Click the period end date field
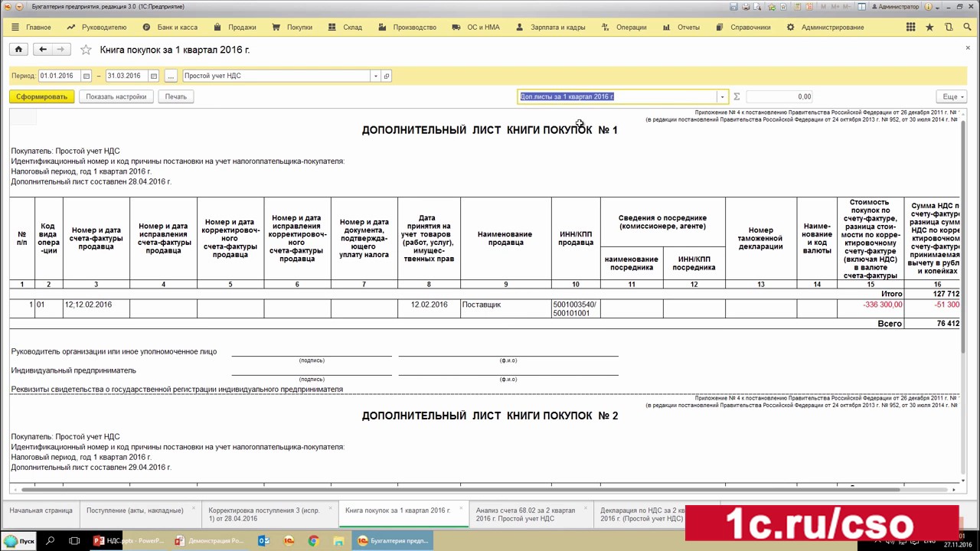This screenshot has width=980, height=551. [x=126, y=76]
